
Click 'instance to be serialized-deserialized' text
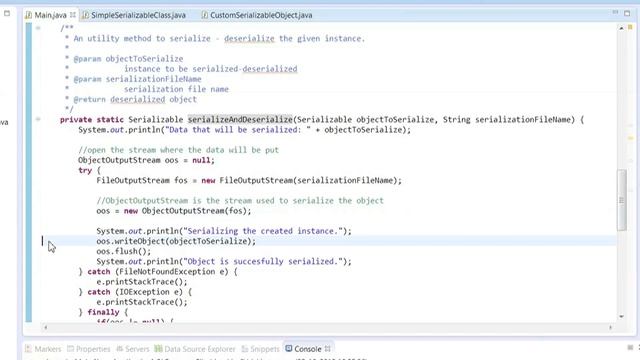(211, 69)
